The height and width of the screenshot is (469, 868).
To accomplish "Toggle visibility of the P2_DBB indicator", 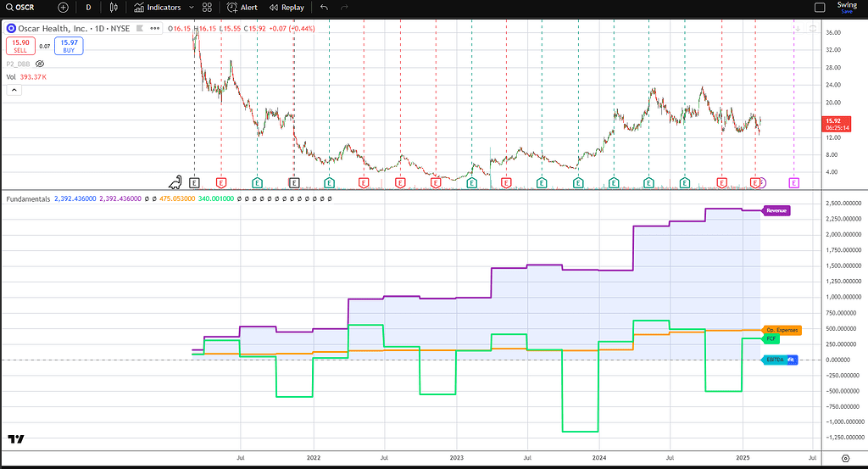I will (39, 64).
